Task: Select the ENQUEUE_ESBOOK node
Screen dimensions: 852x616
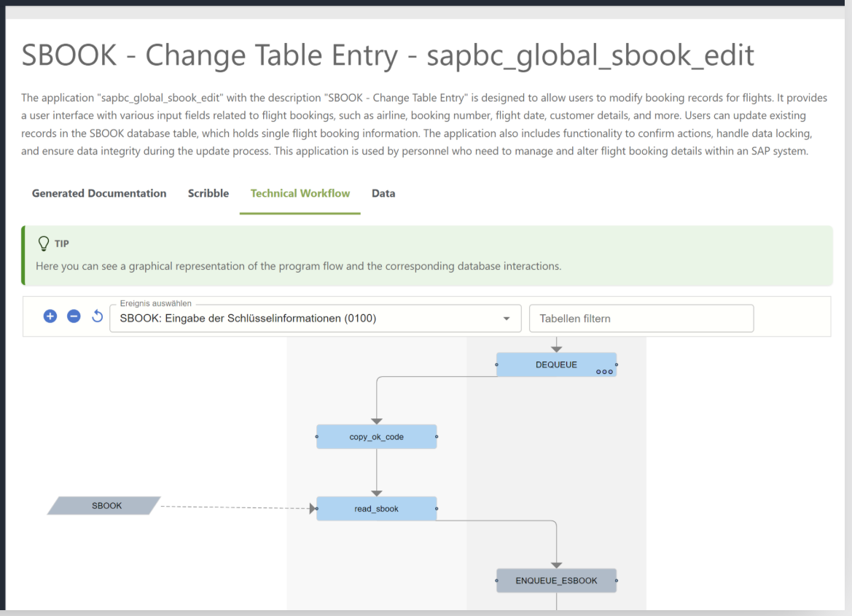Action: (556, 580)
